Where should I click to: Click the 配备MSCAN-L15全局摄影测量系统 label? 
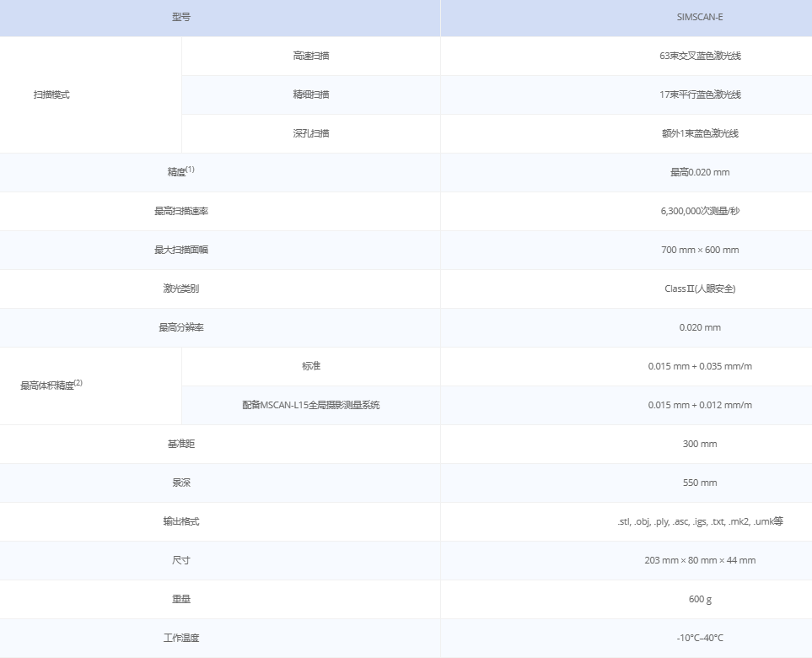click(310, 405)
